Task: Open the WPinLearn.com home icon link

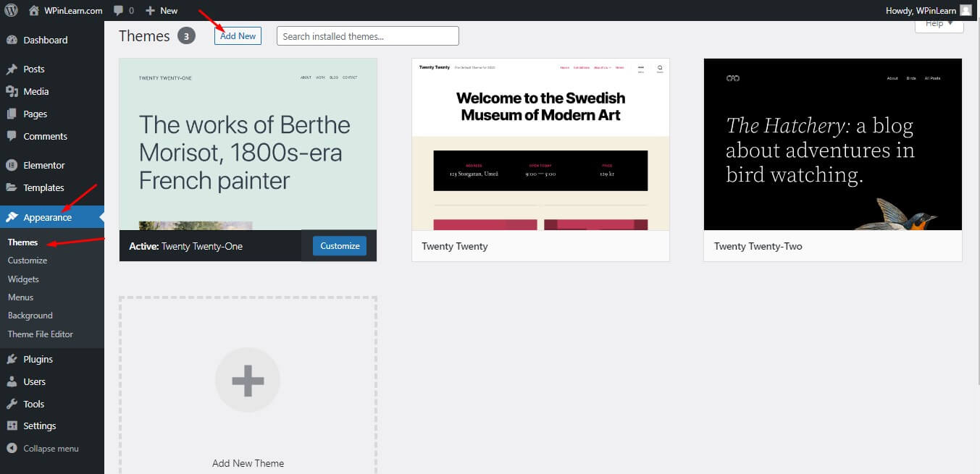Action: click(34, 10)
